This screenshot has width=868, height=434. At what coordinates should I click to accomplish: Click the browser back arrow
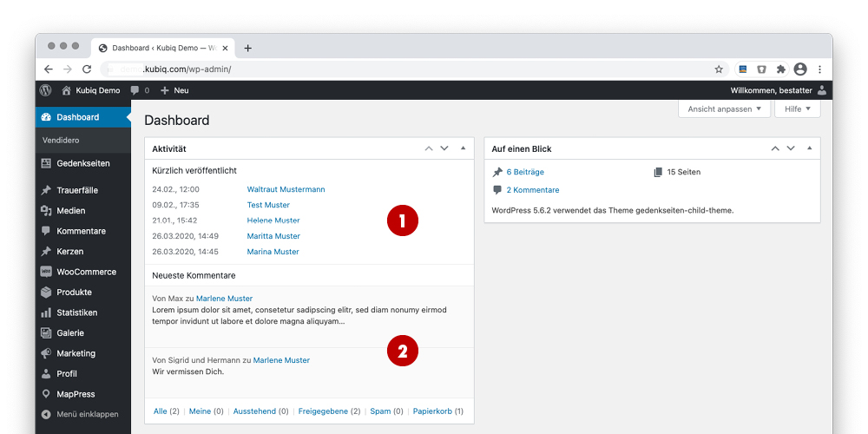(x=49, y=69)
